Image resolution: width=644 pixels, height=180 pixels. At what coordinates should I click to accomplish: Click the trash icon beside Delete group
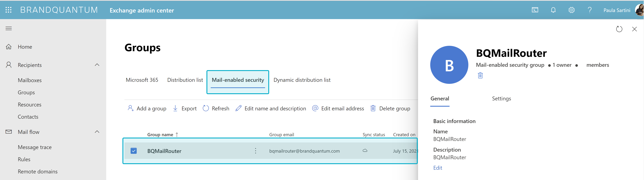[x=373, y=108]
